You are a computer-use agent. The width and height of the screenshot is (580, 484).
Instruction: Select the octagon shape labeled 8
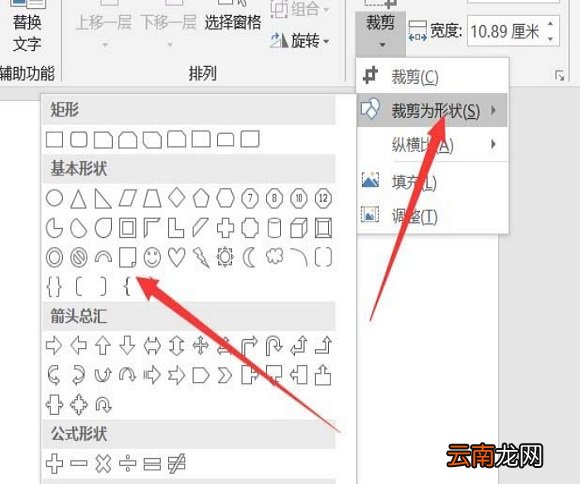pyautogui.click(x=274, y=198)
